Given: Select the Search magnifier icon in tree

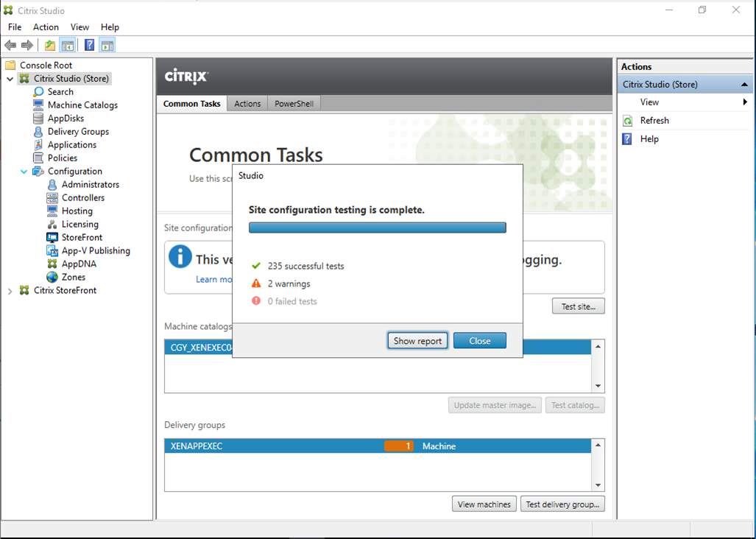Looking at the screenshot, I should [38, 91].
